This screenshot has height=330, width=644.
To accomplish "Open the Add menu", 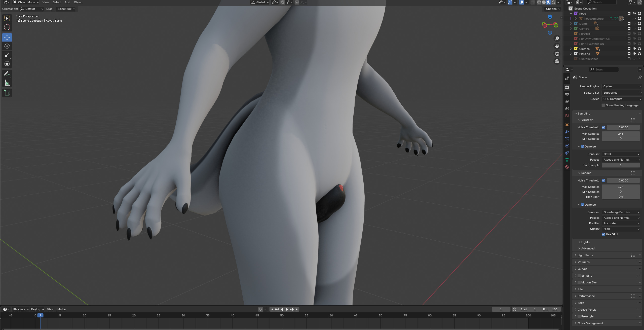I will (67, 2).
